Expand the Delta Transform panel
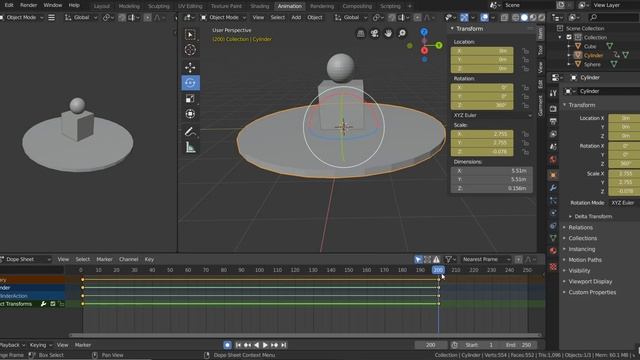This screenshot has width=640, height=360. pos(593,216)
